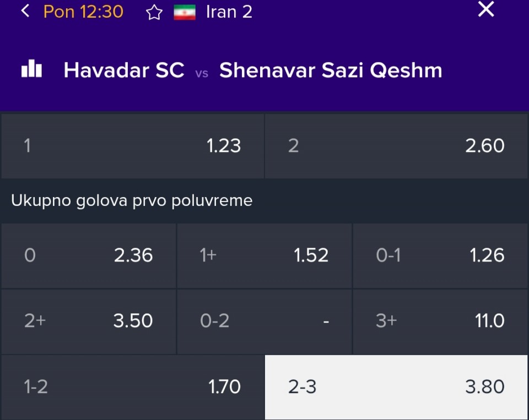Open the Iran 2 league link
This screenshot has height=420, width=529.
tap(229, 12)
